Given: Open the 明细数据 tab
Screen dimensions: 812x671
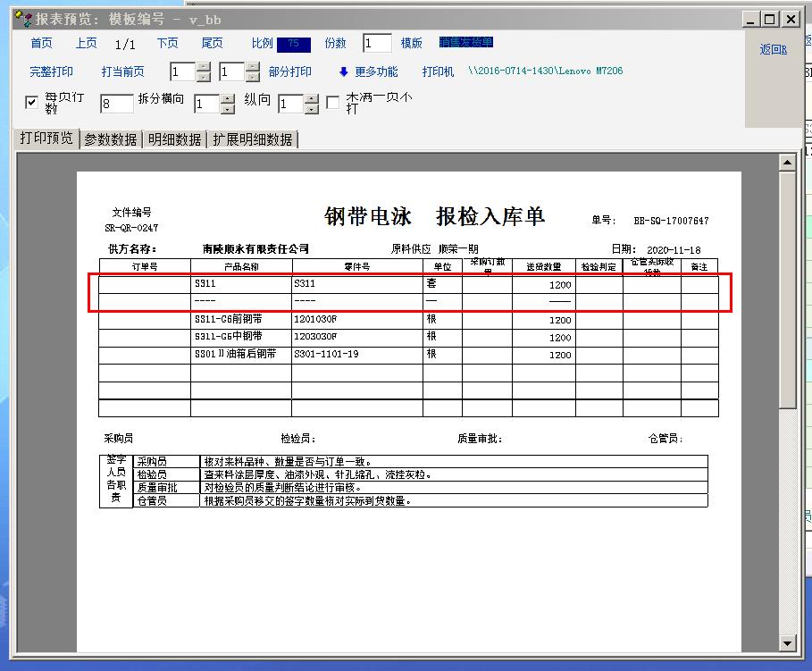Looking at the screenshot, I should (x=174, y=139).
